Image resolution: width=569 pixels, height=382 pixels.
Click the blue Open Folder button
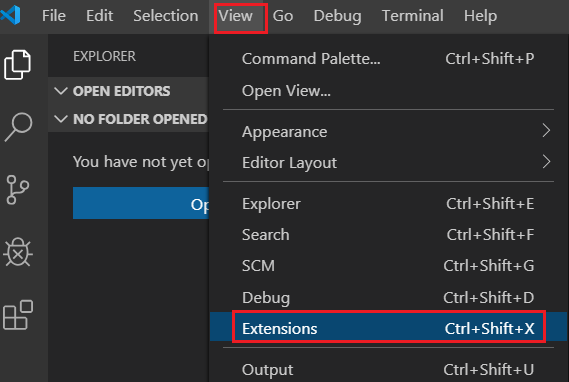tap(141, 203)
